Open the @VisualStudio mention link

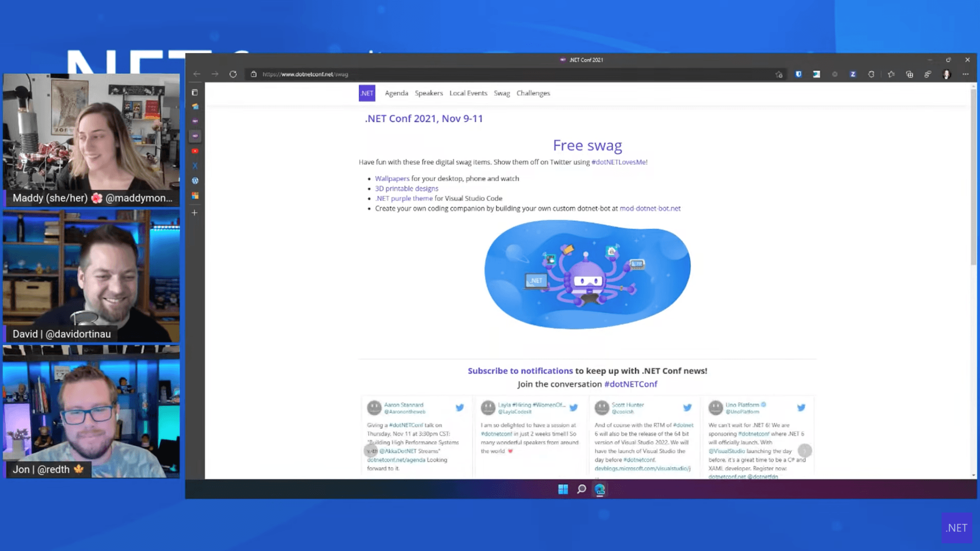click(x=726, y=451)
